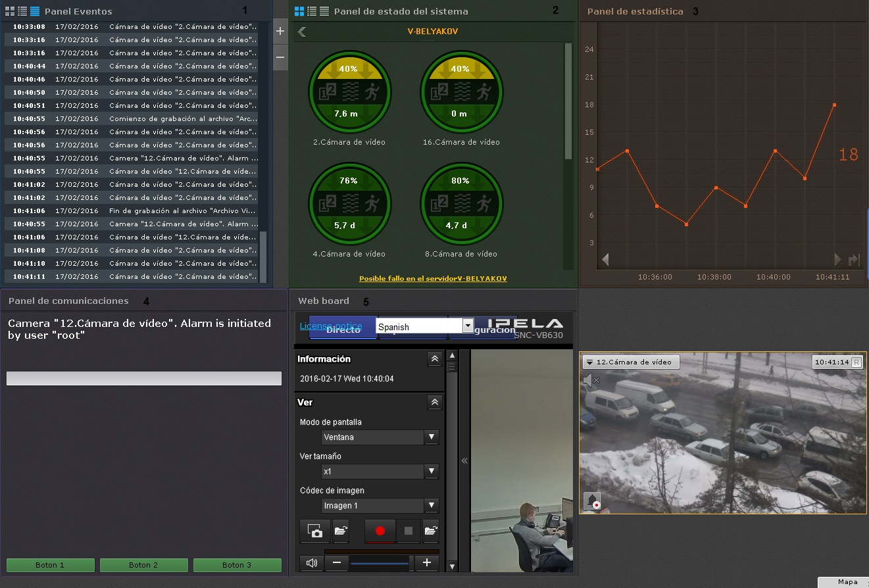Click the plus button beside events list
Screen dimensions: 869x588
click(280, 32)
